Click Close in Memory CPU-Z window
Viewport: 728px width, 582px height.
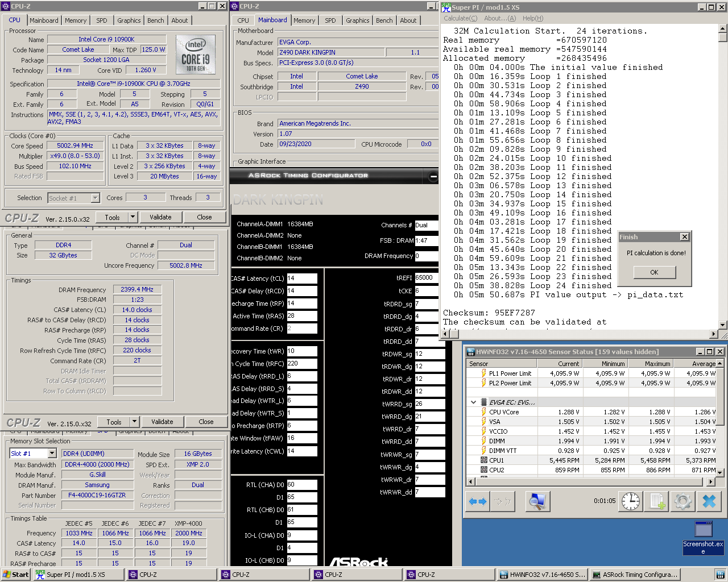(206, 422)
